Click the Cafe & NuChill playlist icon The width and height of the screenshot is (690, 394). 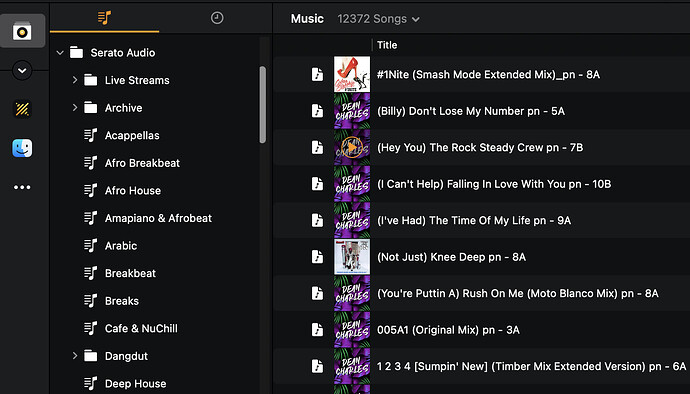point(90,328)
